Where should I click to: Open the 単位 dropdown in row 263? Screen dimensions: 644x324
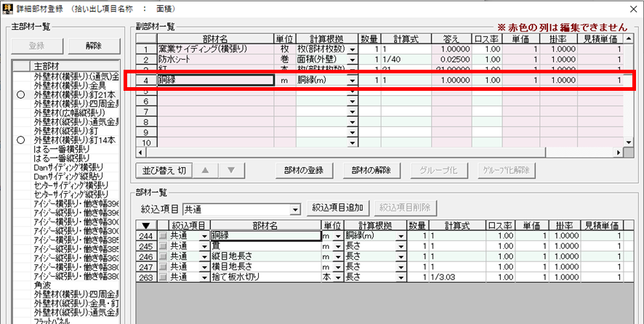click(x=337, y=277)
